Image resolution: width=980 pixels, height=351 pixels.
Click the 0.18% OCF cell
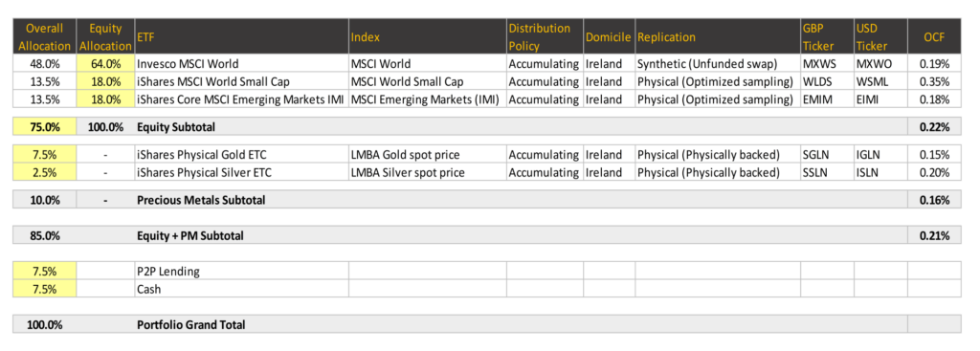pyautogui.click(x=934, y=99)
